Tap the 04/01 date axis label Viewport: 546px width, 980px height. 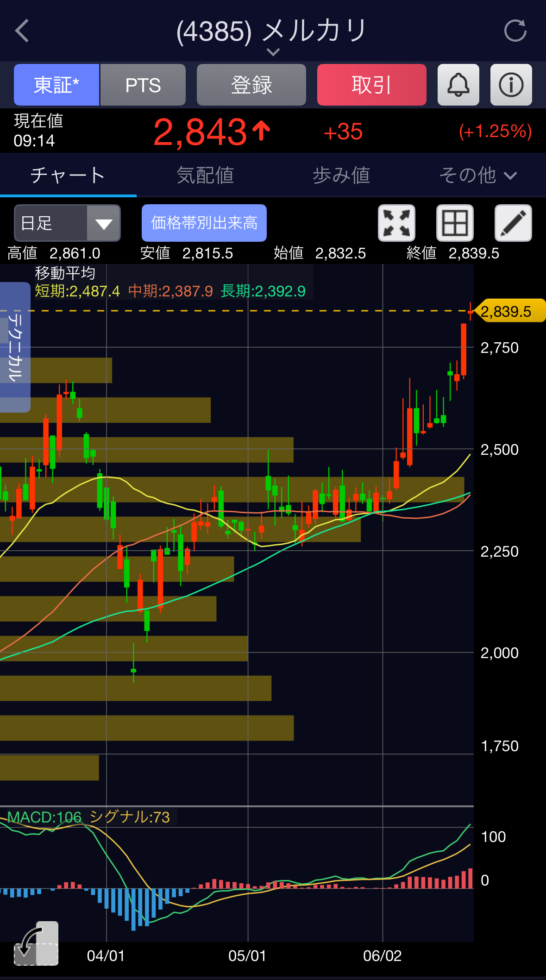106,955
